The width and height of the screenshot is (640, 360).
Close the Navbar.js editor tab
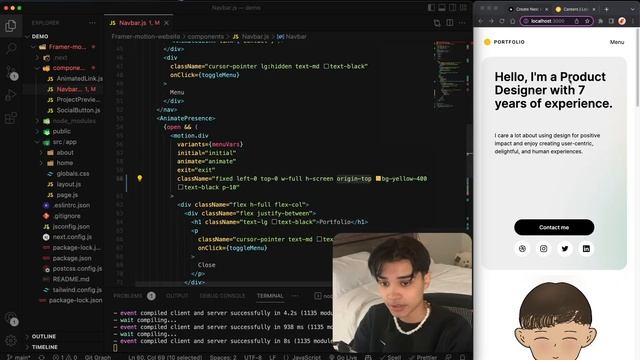pos(167,23)
